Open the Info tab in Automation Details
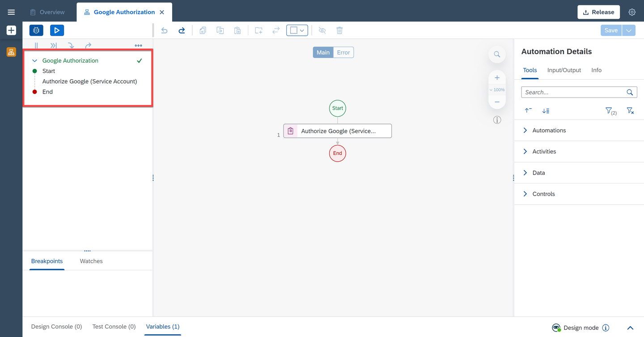The height and width of the screenshot is (337, 644). pos(596,70)
